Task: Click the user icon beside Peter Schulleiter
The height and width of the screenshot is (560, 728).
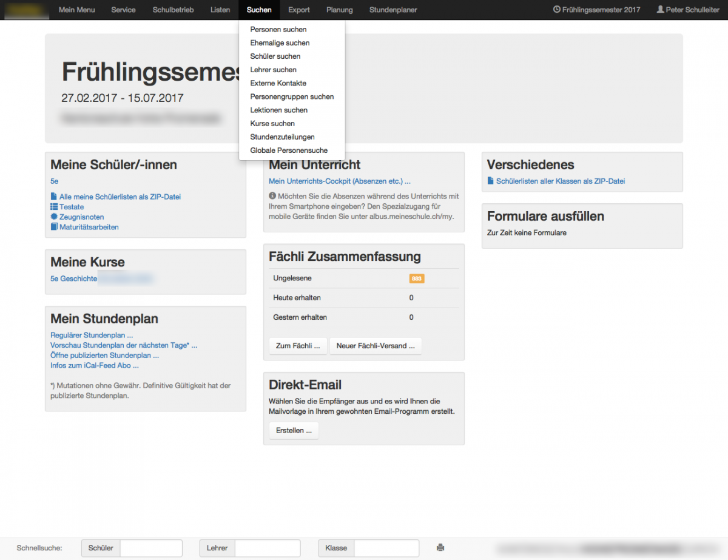Action: pos(660,10)
